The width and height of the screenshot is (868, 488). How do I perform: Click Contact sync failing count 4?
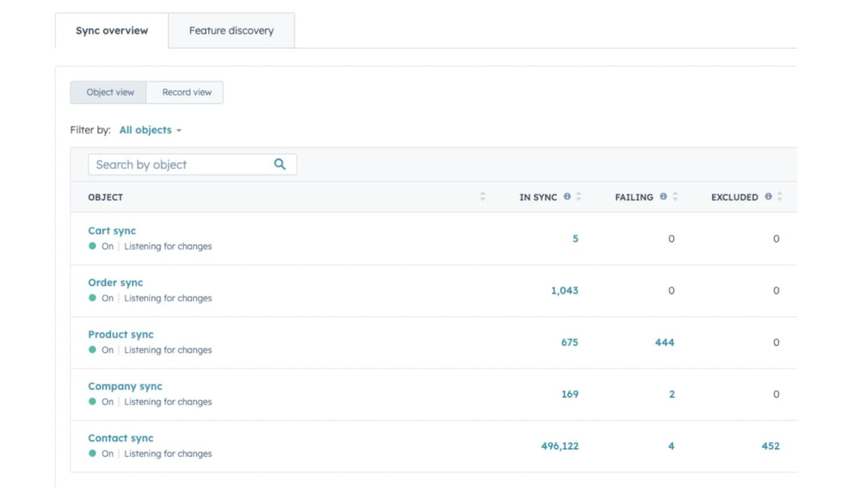671,446
